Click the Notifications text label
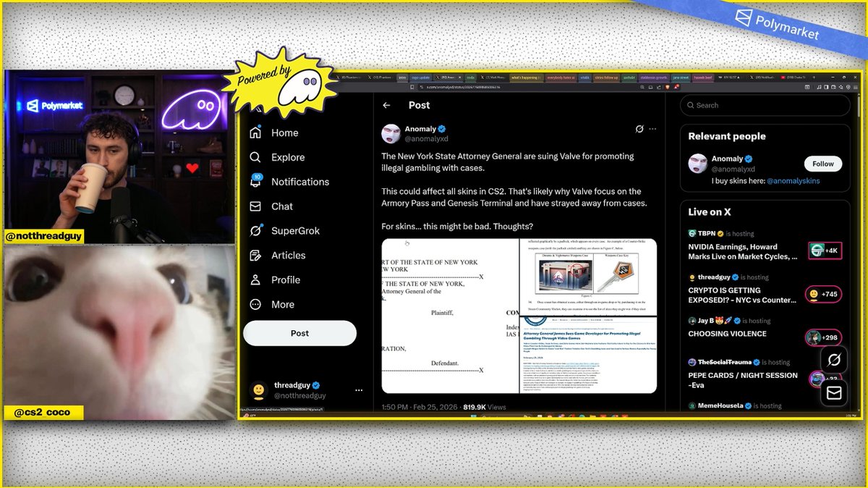 [x=300, y=182]
